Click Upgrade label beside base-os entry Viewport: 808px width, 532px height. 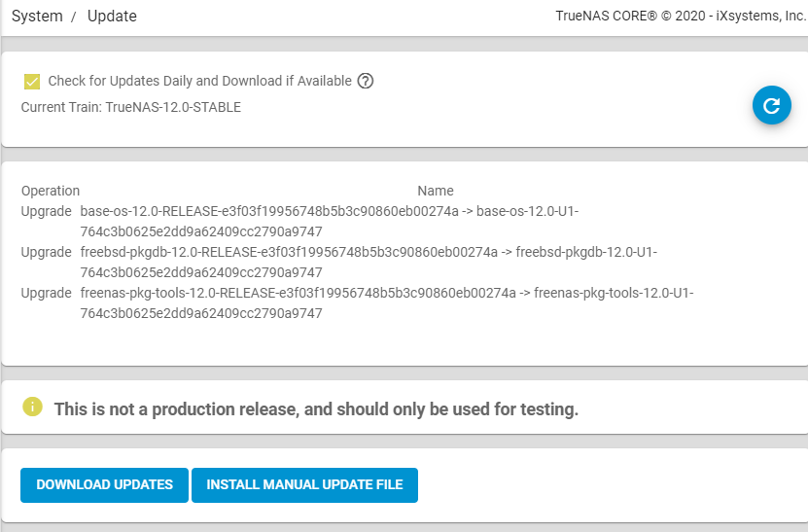click(47, 211)
